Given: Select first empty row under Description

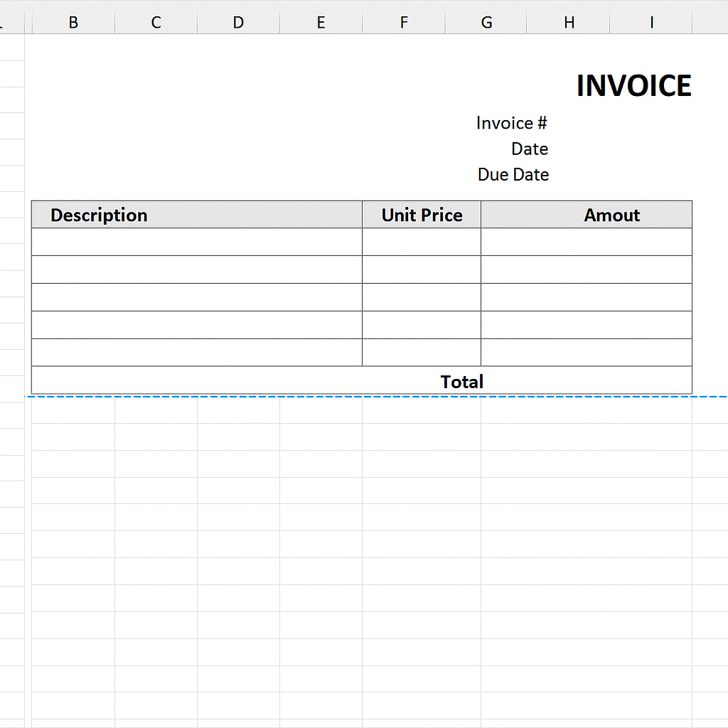Looking at the screenshot, I should tap(197, 242).
